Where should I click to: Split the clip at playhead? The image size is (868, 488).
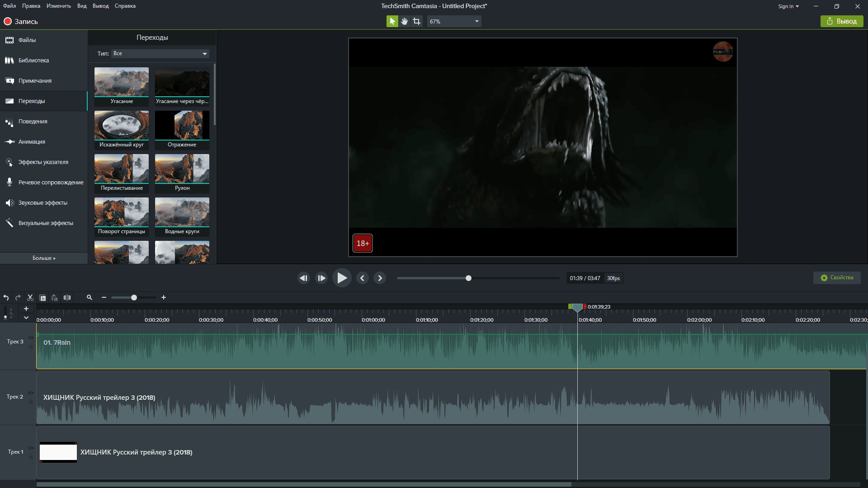pos(67,297)
